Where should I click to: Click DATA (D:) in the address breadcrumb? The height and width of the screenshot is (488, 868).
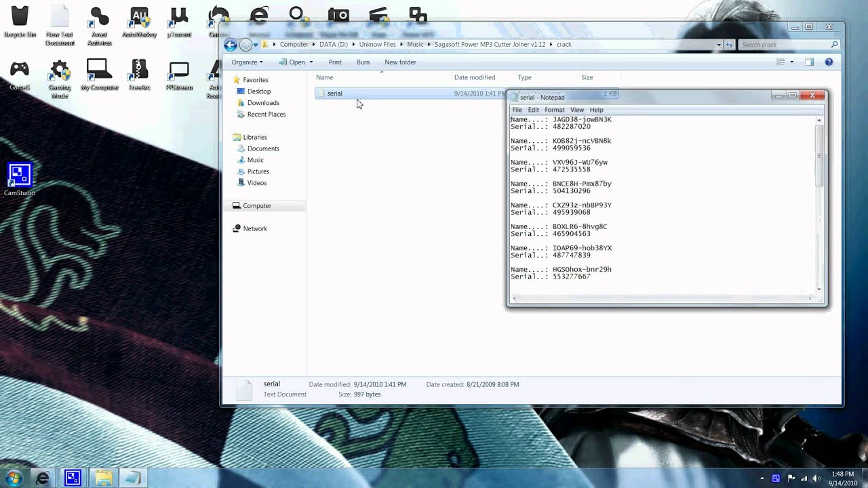(x=333, y=45)
